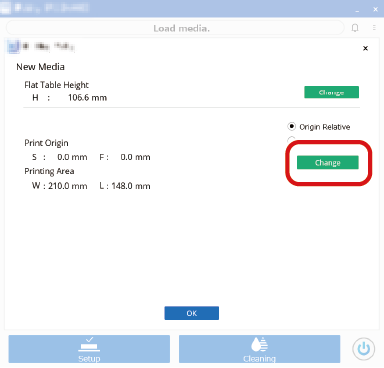Change the Flat Table Height value

point(331,92)
